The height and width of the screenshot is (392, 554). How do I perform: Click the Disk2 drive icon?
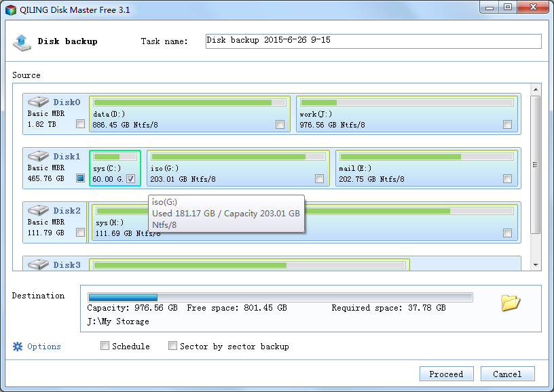[x=38, y=210]
